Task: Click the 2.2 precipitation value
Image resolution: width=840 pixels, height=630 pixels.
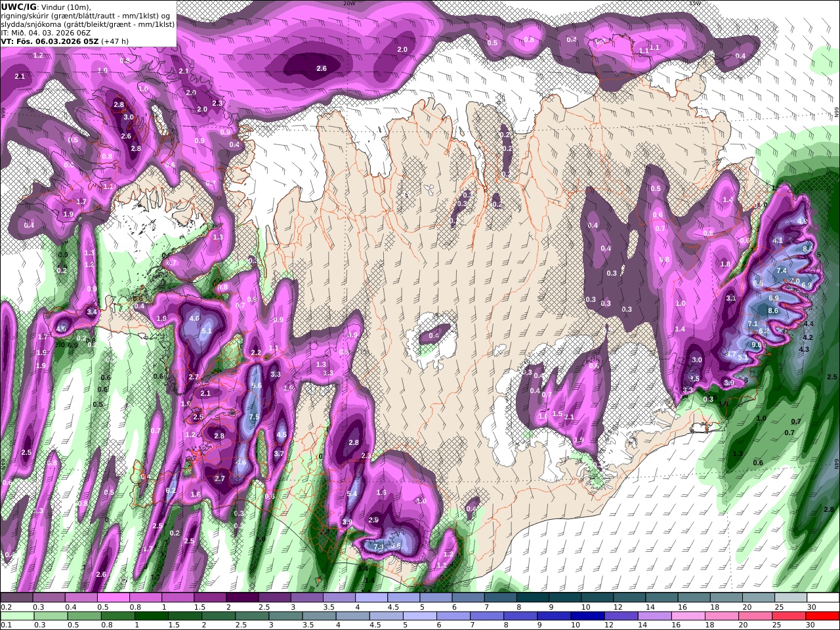Action: coord(257,353)
